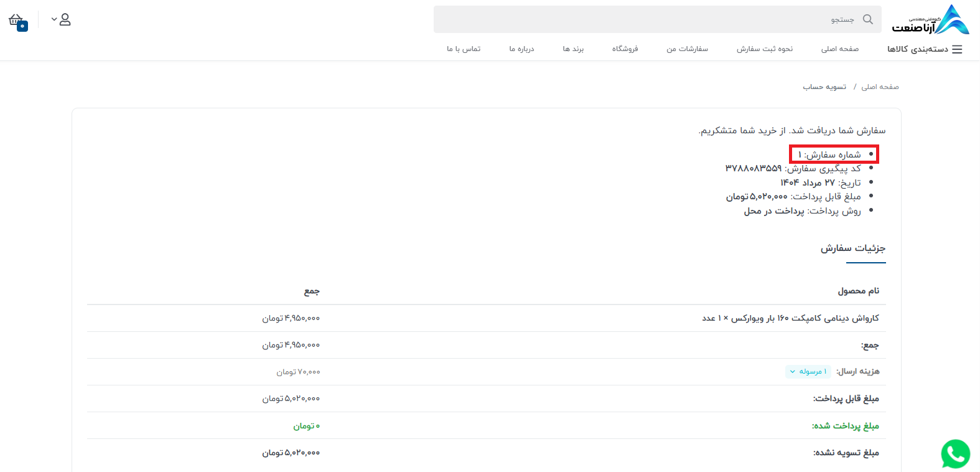Click the شماره سفارش order number line

829,154
